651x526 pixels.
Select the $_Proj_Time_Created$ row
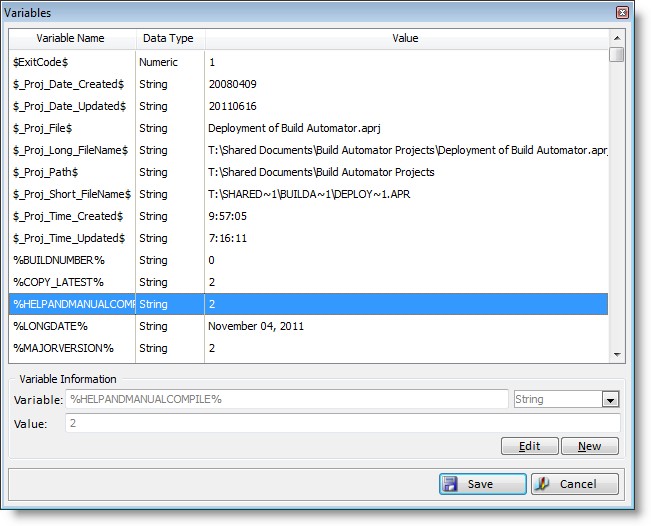coord(308,216)
